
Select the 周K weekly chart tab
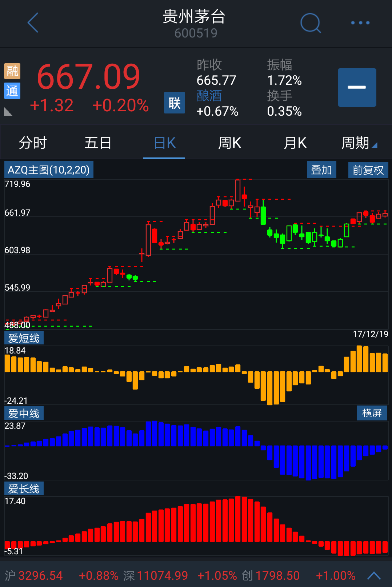(229, 143)
